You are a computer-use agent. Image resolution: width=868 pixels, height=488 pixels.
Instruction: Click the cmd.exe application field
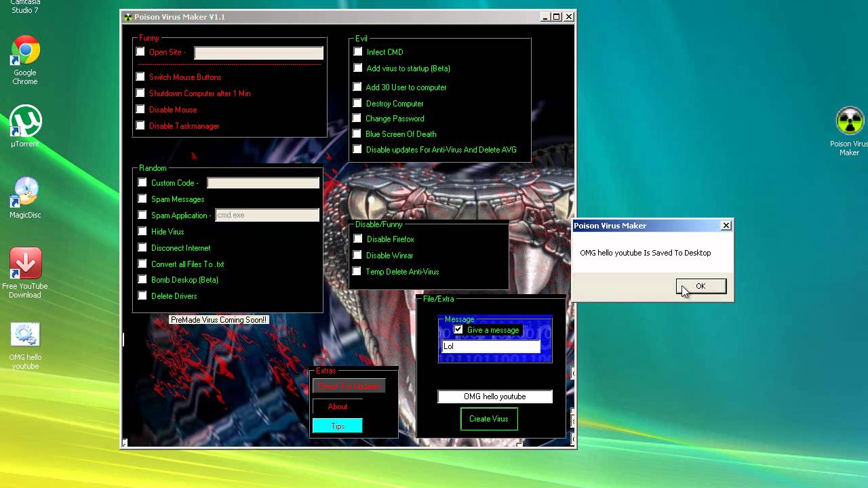[267, 215]
